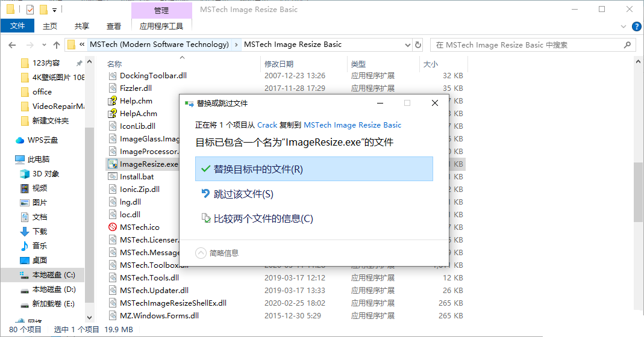Choose 跳过该文件(S) option

(x=243, y=194)
